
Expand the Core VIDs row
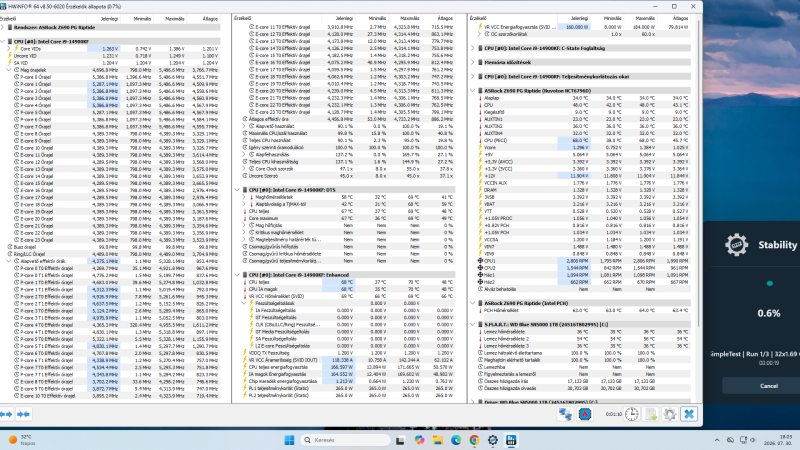click(9, 48)
